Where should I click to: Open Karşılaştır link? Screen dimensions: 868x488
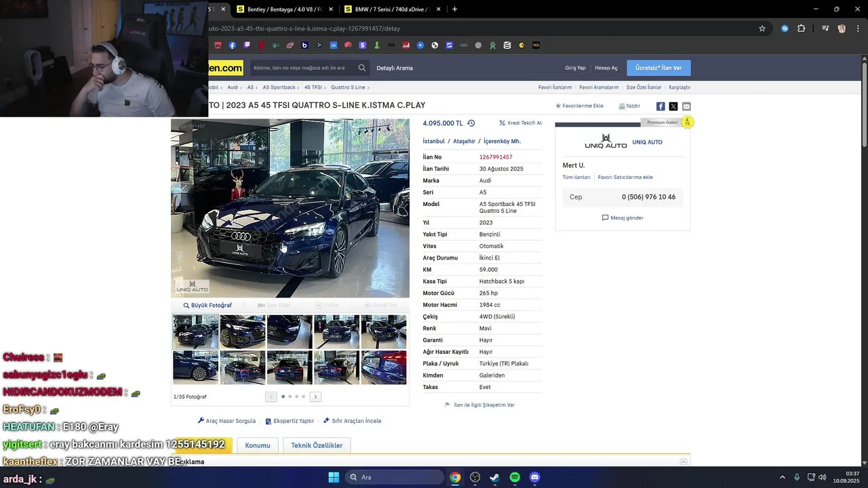tap(679, 87)
